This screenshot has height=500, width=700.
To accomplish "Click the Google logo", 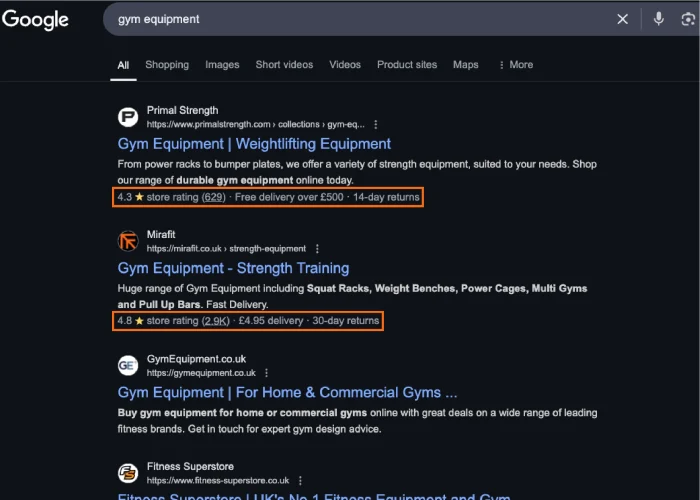I will 35,20.
